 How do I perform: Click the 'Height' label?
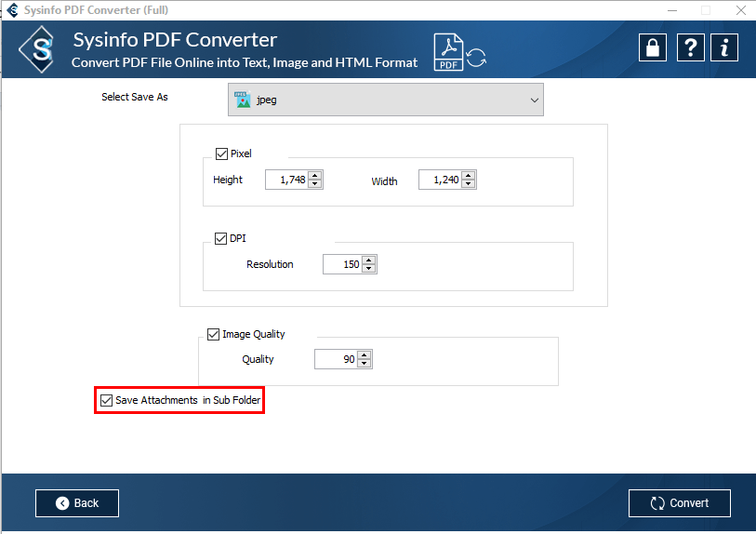click(x=228, y=180)
